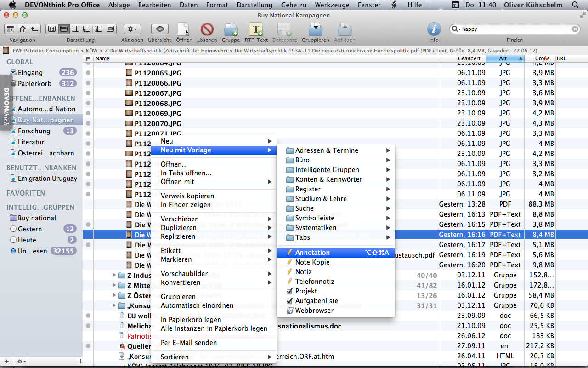Choose Telefonnotiz template in submenu
Screen dimensions: 588x368
[x=335, y=282]
